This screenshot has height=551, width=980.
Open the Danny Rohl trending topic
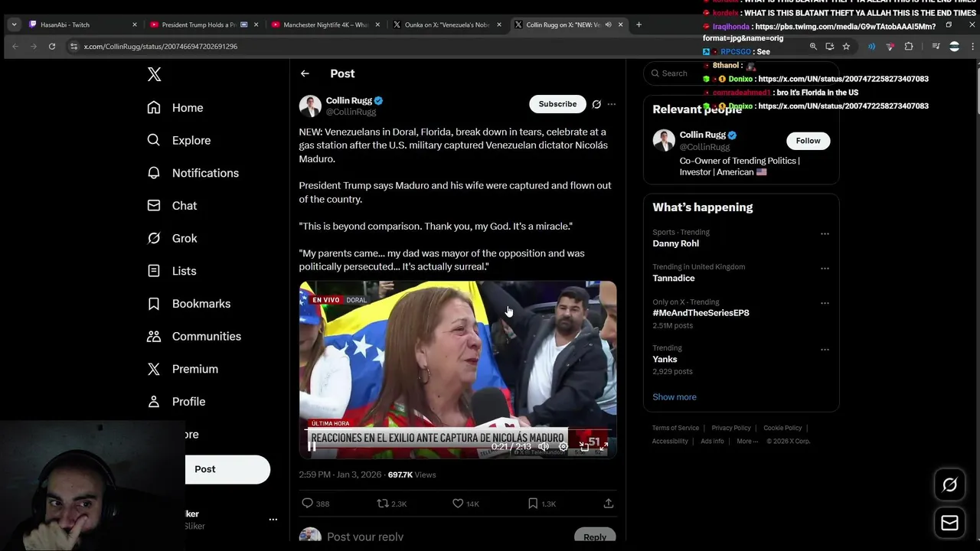click(676, 243)
